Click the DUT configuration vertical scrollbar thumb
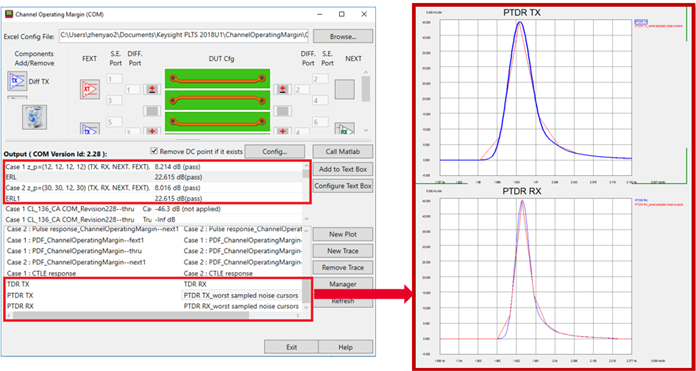Screen dimensions: 696x371 (366, 89)
